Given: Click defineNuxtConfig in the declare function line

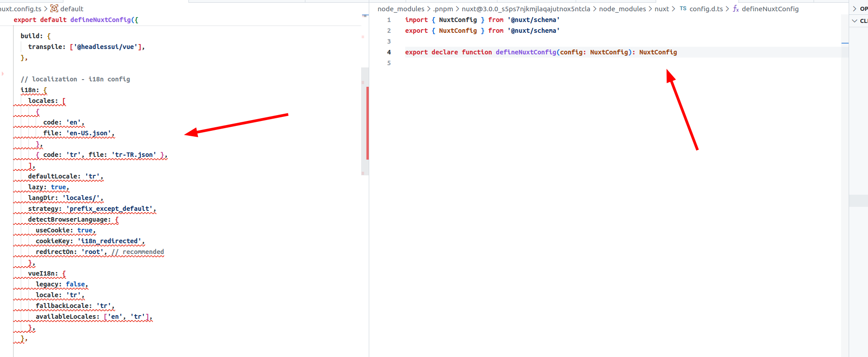Looking at the screenshot, I should tap(526, 52).
